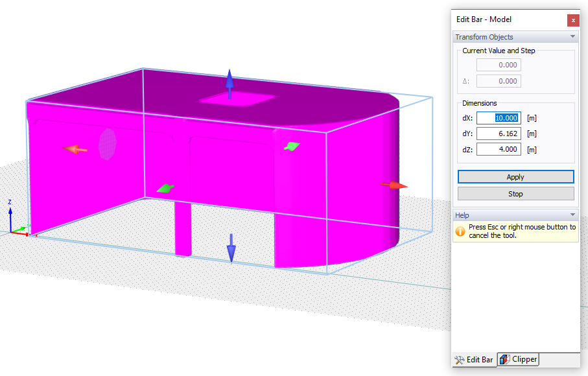Click the info icon in Help section
This screenshot has width=588, height=376.
pyautogui.click(x=460, y=231)
